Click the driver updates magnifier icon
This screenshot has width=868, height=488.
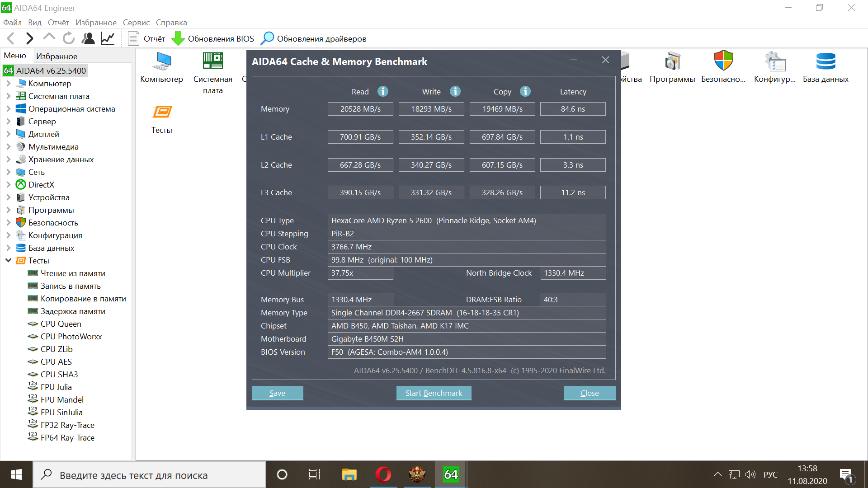point(267,38)
